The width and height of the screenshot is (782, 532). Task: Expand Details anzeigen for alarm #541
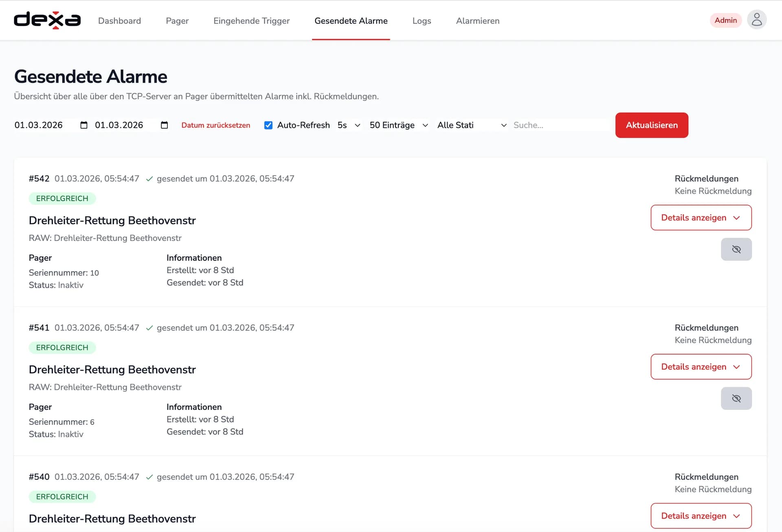701,367
